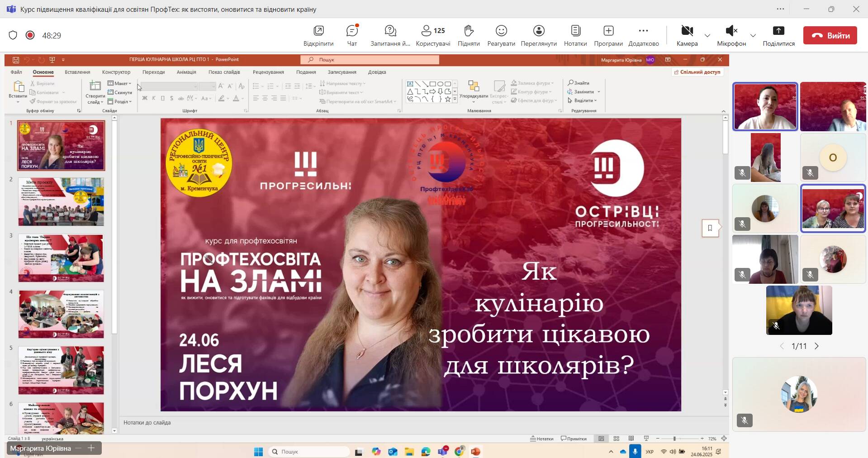
Task: Show the participants list (Користувачі)
Action: pos(433,35)
